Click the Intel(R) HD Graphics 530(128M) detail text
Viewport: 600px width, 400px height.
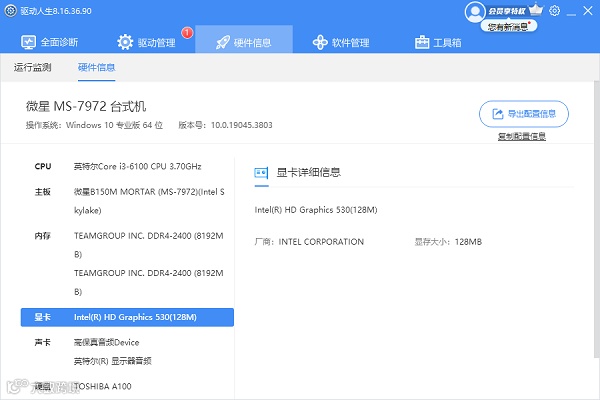click(x=316, y=210)
